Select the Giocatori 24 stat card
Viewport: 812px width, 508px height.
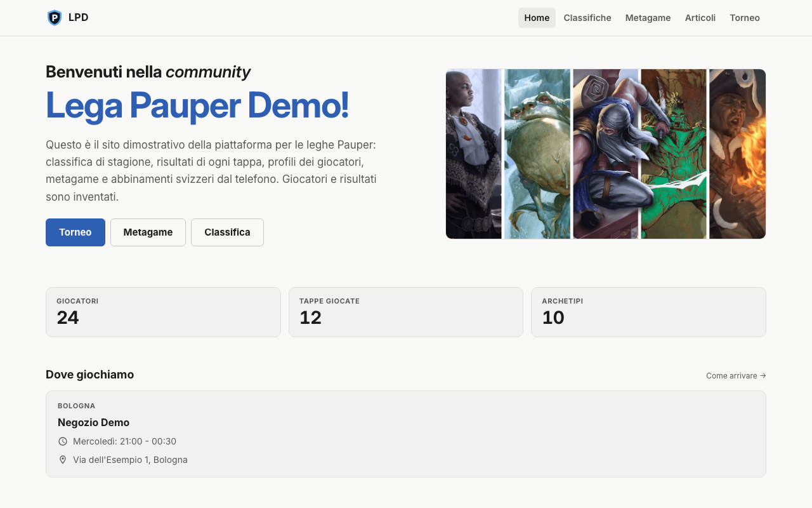[x=163, y=312]
